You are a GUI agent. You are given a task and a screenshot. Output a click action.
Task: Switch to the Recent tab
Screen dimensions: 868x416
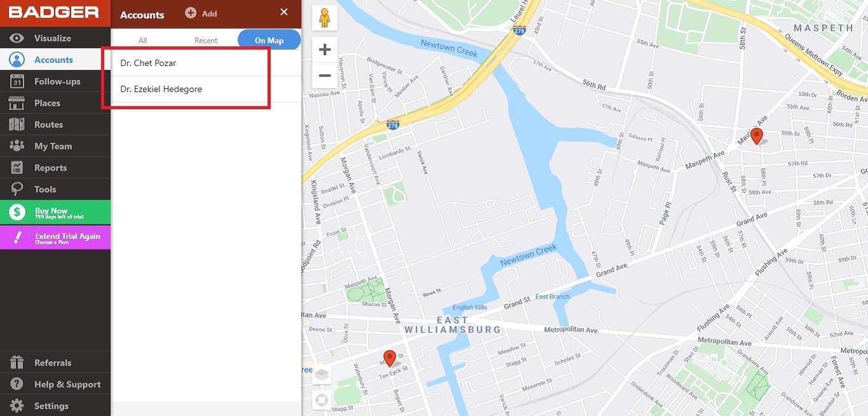206,40
